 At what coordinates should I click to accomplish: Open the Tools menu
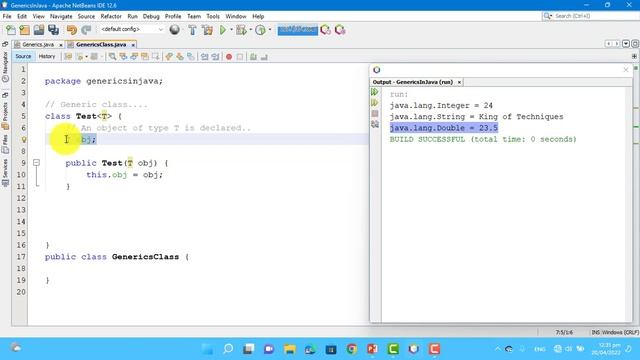coord(213,16)
